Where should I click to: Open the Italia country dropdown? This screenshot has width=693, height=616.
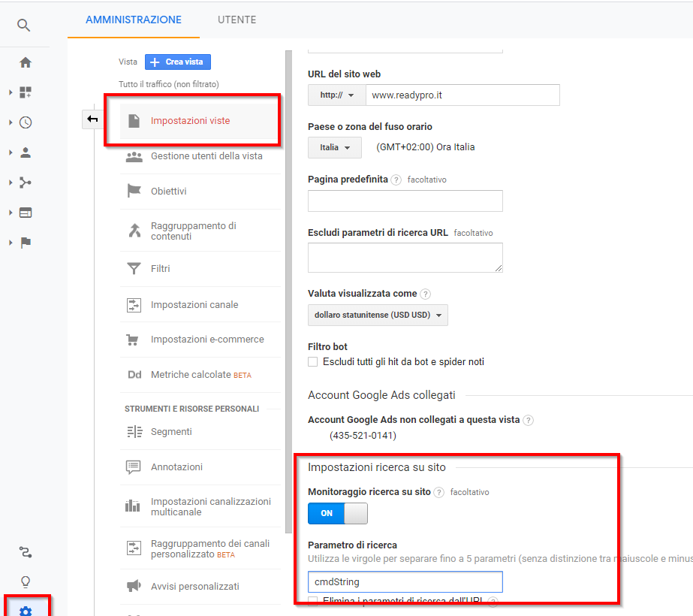click(335, 147)
